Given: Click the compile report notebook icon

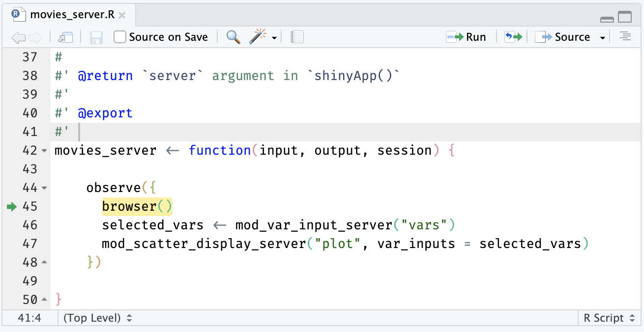Looking at the screenshot, I should pyautogui.click(x=297, y=37).
